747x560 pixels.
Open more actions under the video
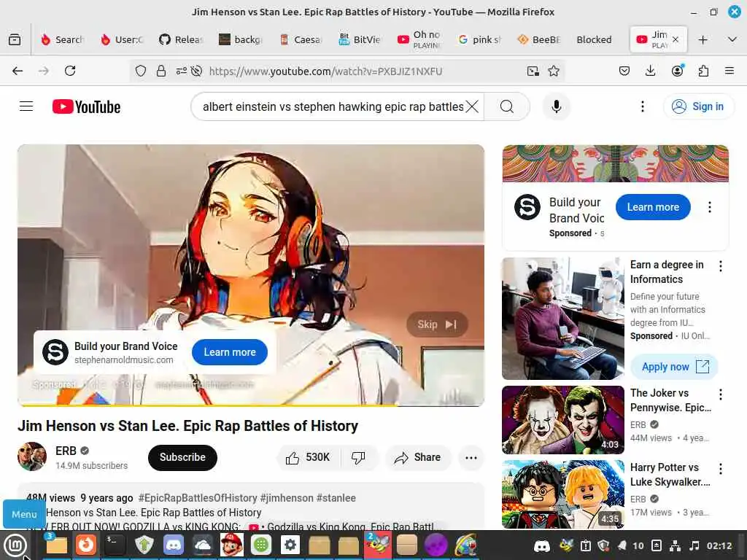[x=471, y=458]
